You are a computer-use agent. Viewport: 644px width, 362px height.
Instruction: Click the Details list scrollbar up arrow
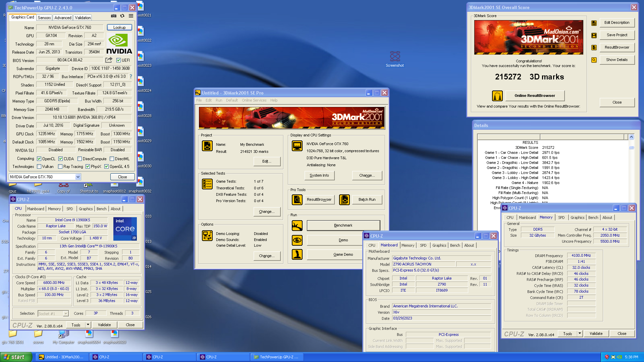tap(631, 137)
